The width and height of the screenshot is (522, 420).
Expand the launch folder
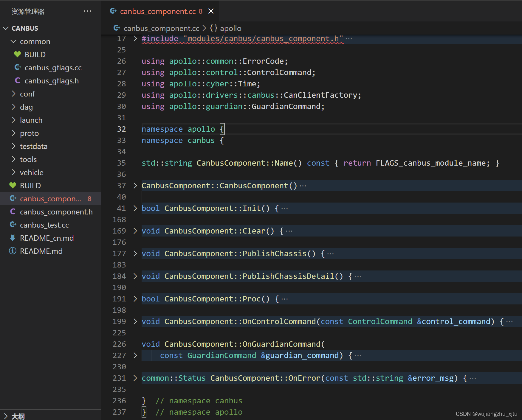(13, 120)
